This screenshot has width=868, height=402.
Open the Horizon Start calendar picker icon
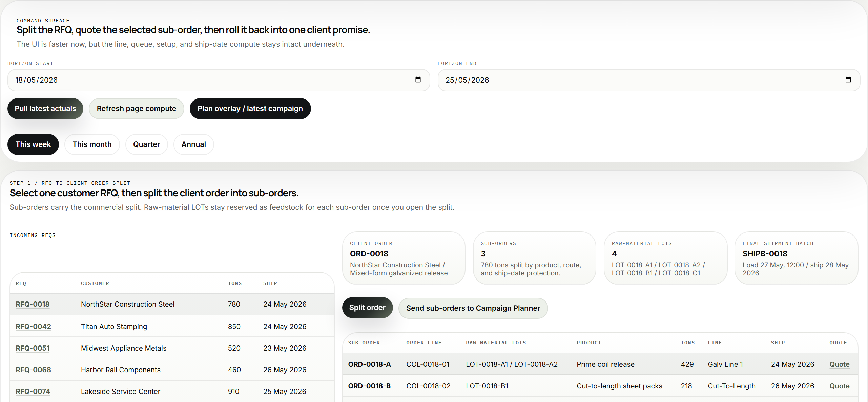click(x=418, y=80)
